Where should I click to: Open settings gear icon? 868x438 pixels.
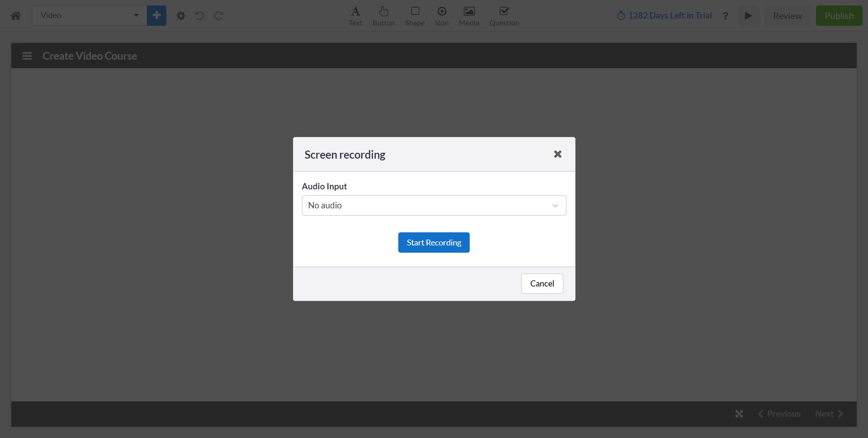pos(181,16)
